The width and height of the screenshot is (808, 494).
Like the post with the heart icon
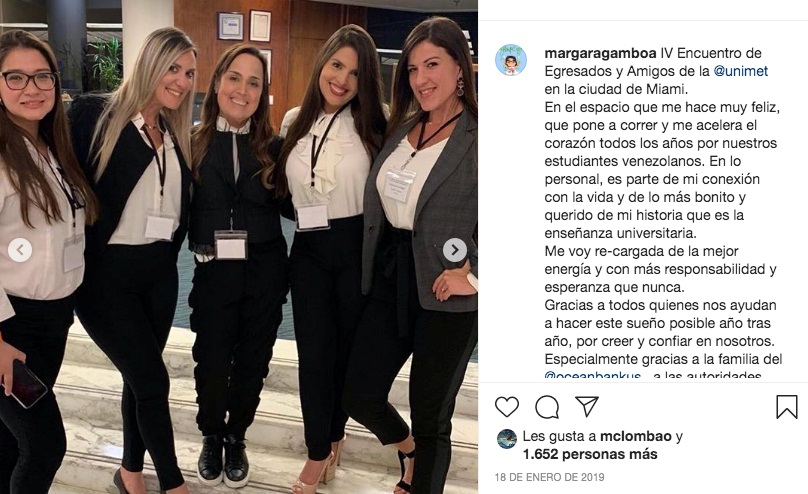(507, 407)
